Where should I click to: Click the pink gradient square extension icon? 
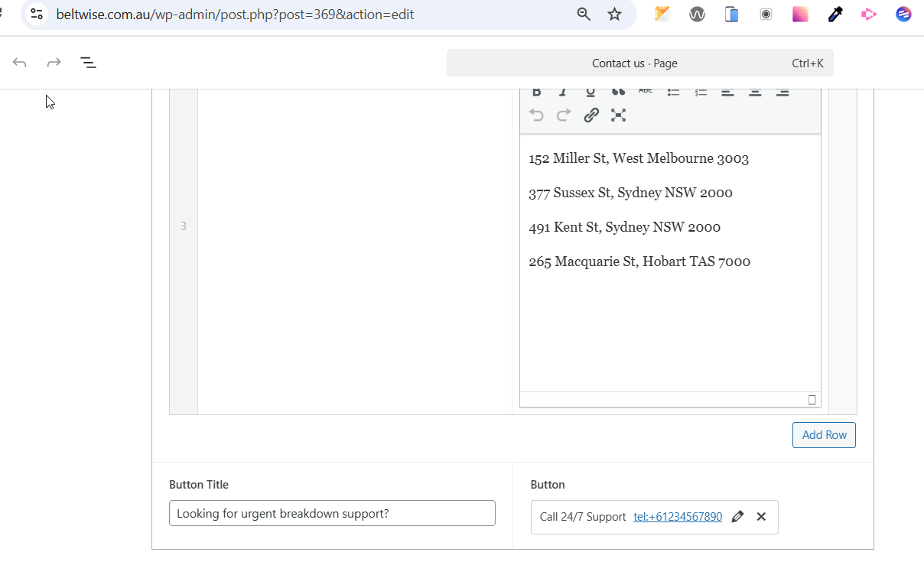point(801,14)
